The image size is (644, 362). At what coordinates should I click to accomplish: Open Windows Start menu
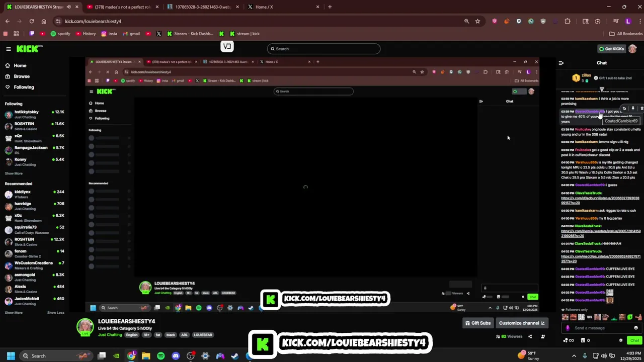11,356
